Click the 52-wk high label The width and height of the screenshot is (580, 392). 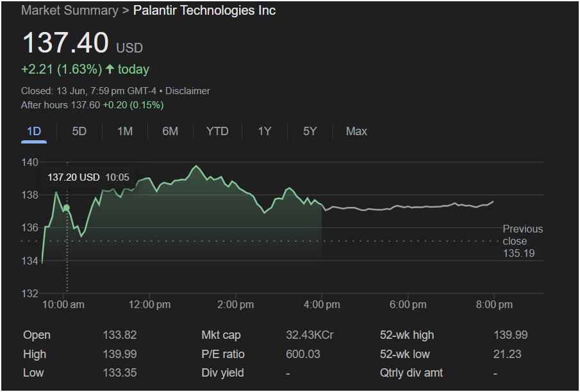click(407, 335)
